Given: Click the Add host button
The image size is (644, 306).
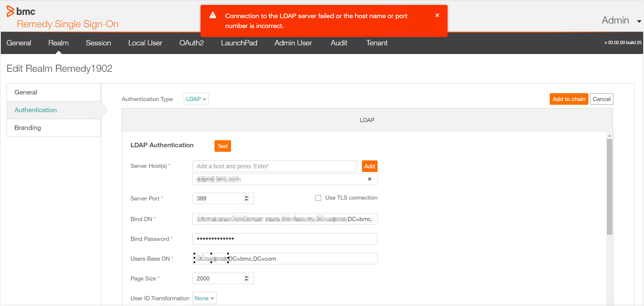Looking at the screenshot, I should (370, 166).
